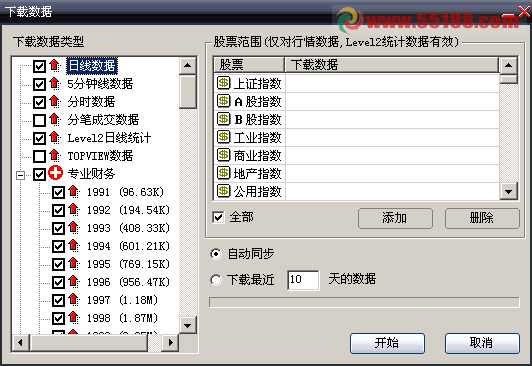The width and height of the screenshot is (532, 366).
Task: Uncheck the 1995 (769.15K) checkbox
Action: click(x=58, y=264)
